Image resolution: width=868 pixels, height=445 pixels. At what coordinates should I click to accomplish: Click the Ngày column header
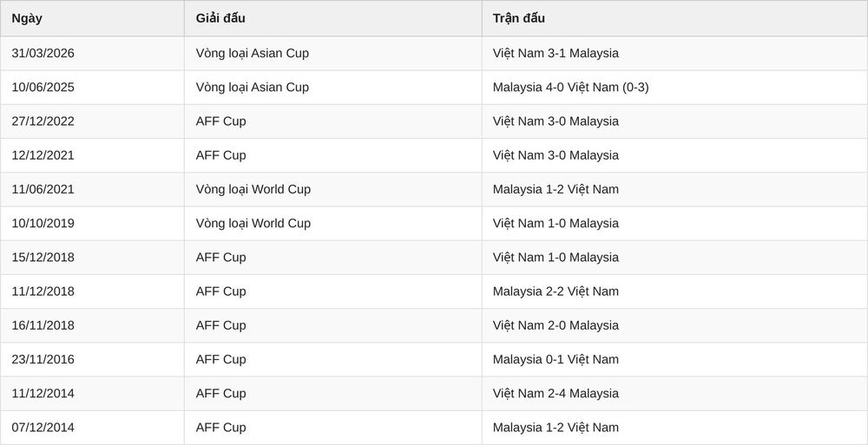point(92,18)
